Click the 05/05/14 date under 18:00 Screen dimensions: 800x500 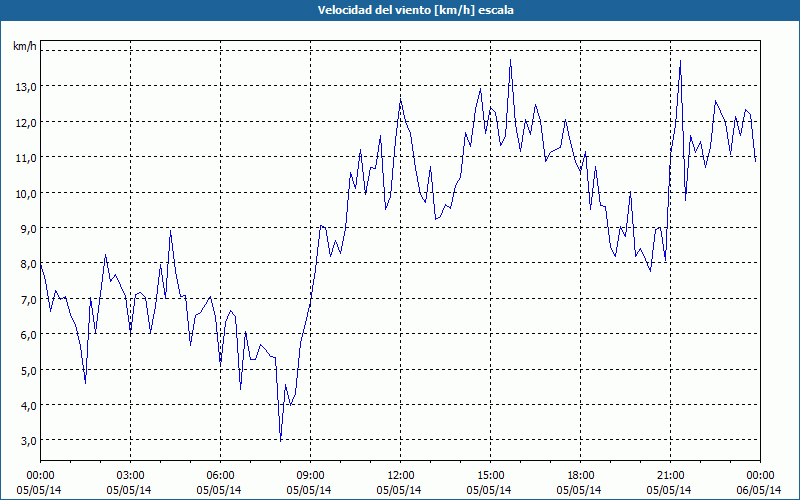579,490
